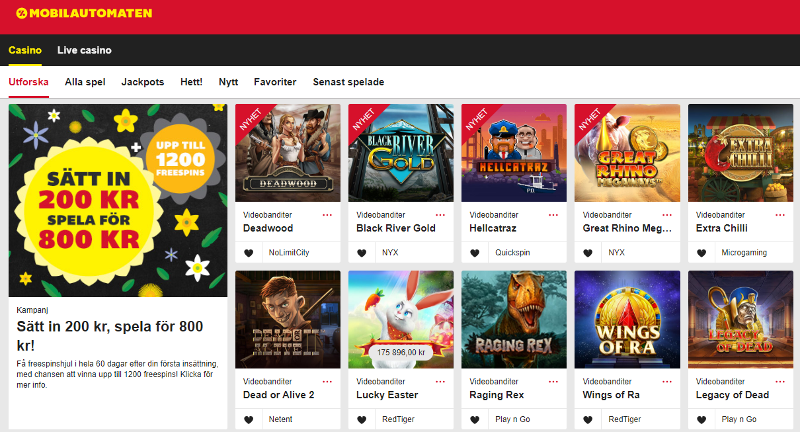Screen dimensions: 800x432
Task: Favorite Black River Gold with heart icon
Action: click(x=362, y=252)
